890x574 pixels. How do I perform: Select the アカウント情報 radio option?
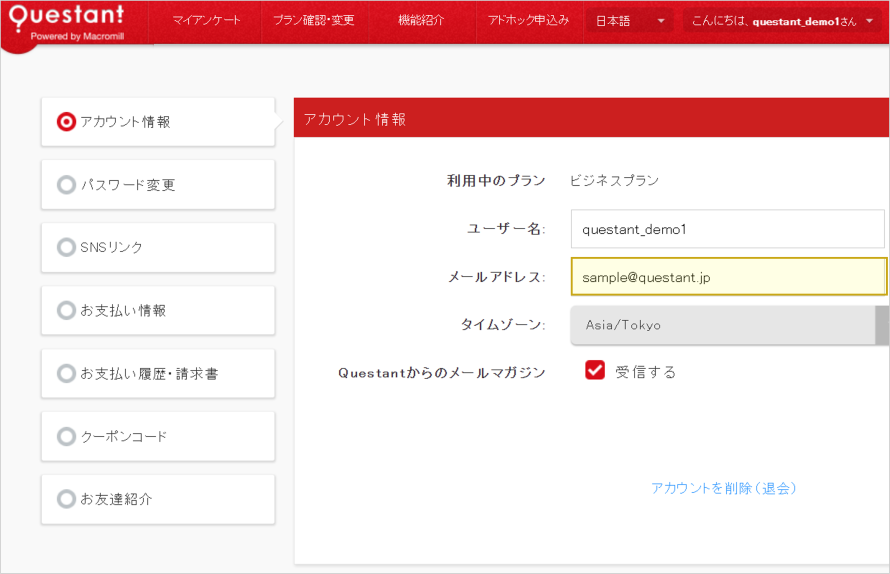coord(67,122)
